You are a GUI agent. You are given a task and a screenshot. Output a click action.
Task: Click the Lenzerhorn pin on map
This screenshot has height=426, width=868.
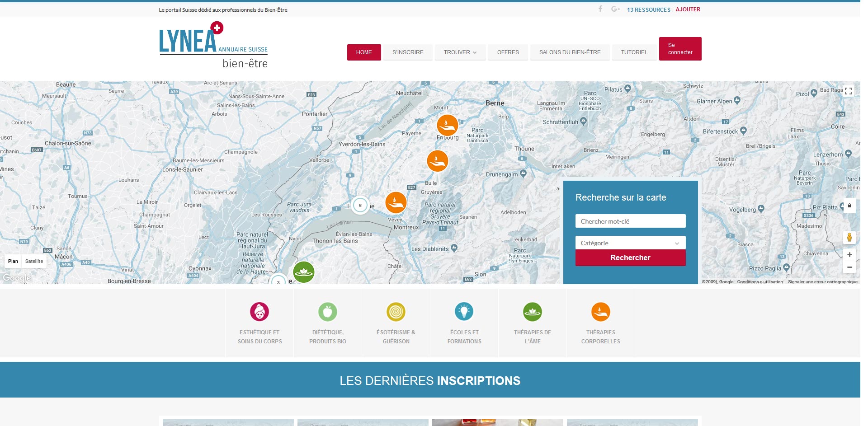848,154
